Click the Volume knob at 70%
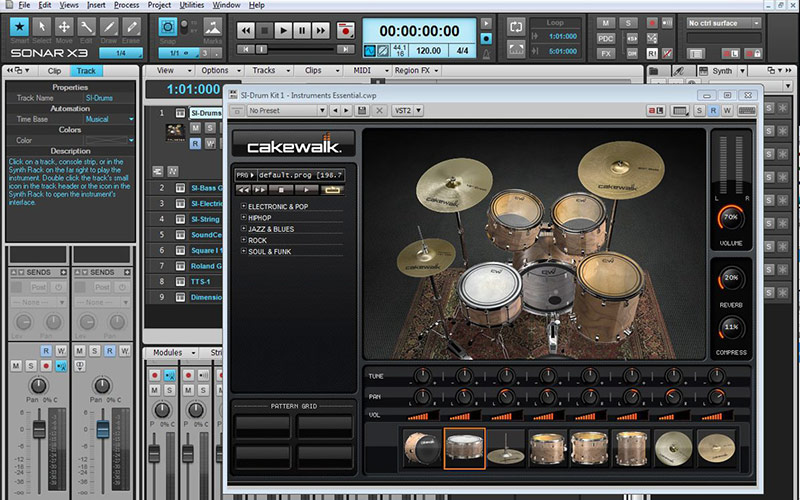The height and width of the screenshot is (500, 800). tap(731, 217)
